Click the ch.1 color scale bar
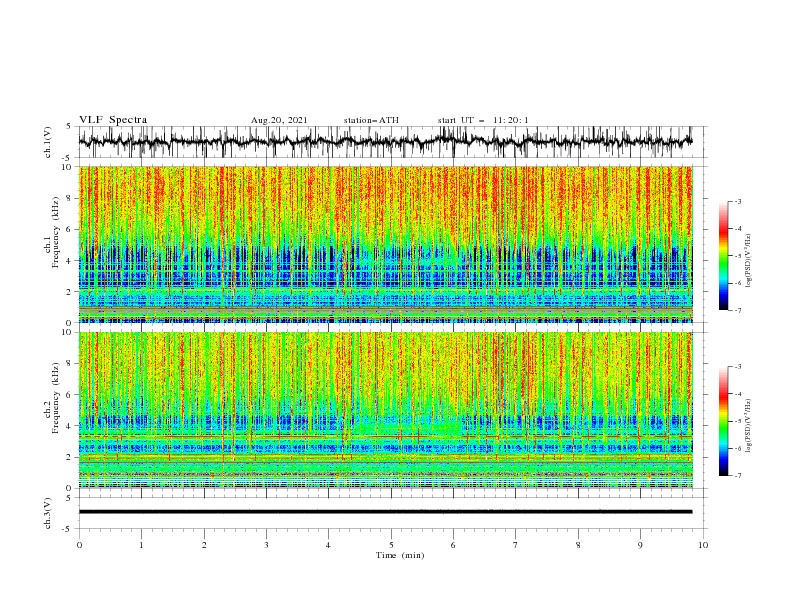The image size is (792, 612). [x=723, y=256]
